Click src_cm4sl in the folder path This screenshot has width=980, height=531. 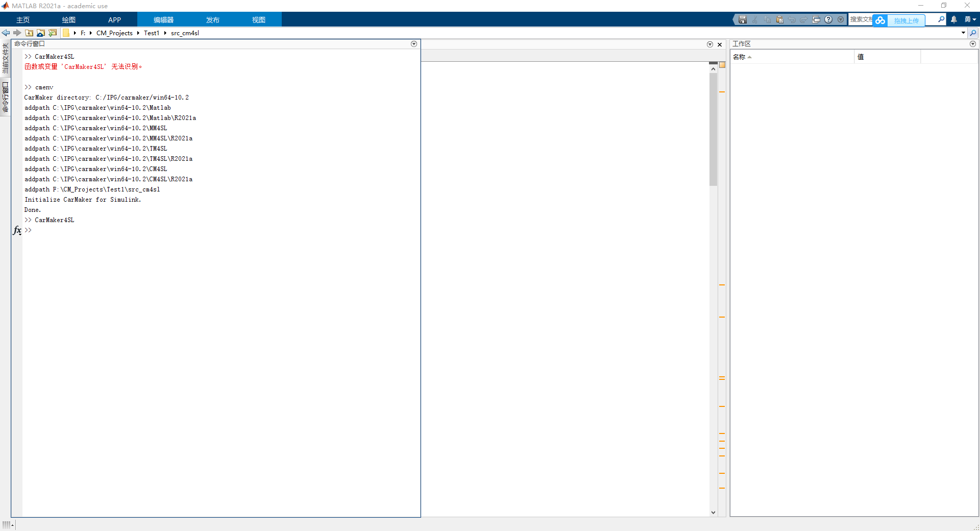point(185,33)
